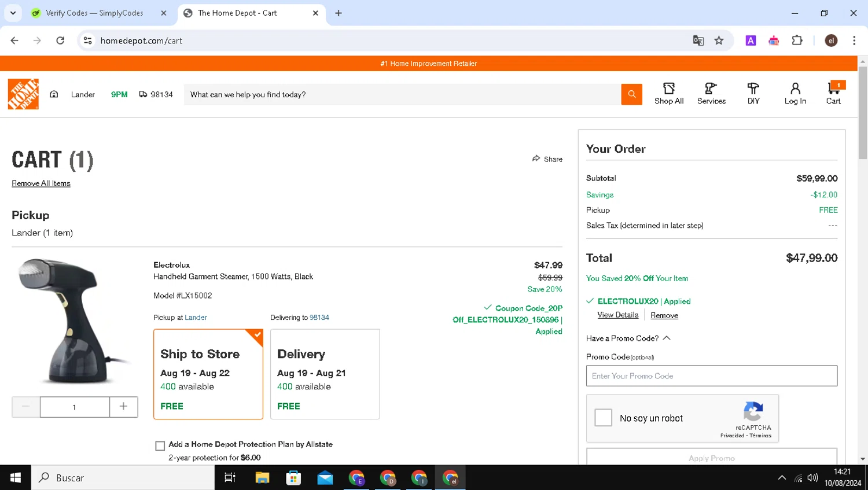The image size is (868, 490).
Task: Click the taskbar Buscar search box
Action: [x=123, y=477]
